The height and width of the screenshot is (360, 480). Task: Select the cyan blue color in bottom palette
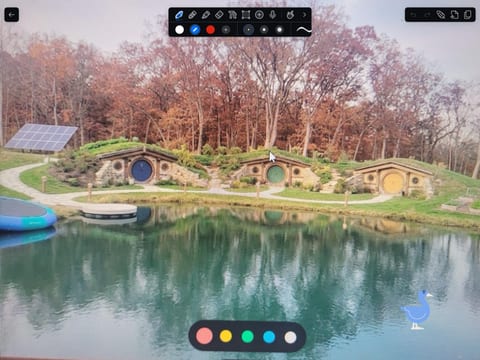pyautogui.click(x=269, y=337)
